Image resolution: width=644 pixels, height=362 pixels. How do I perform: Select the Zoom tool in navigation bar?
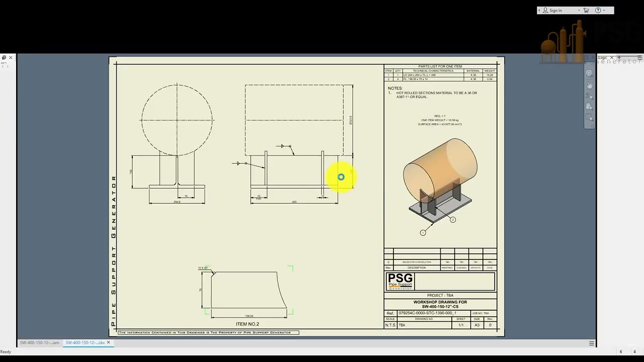589,96
